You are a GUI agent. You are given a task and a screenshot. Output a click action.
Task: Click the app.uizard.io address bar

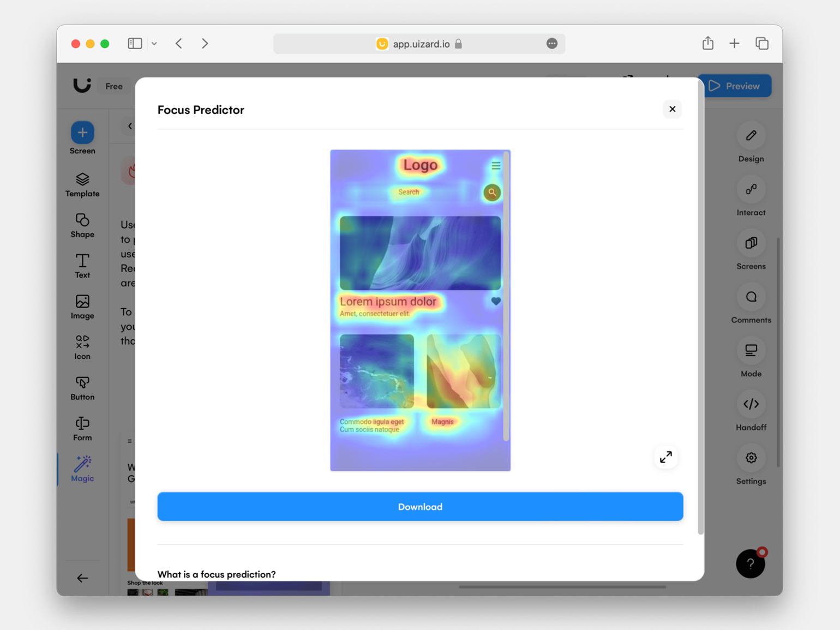click(419, 44)
